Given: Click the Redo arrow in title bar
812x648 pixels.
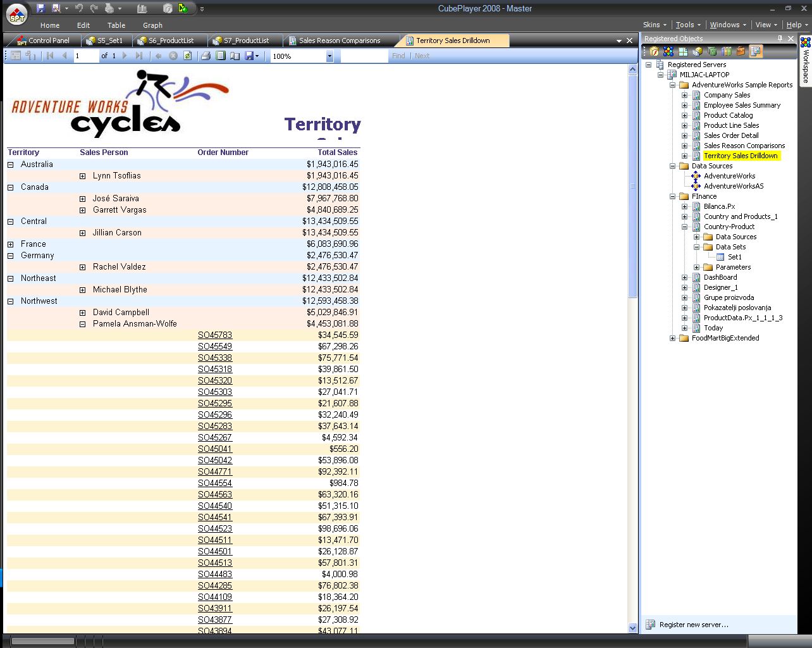Looking at the screenshot, I should tap(94, 8).
